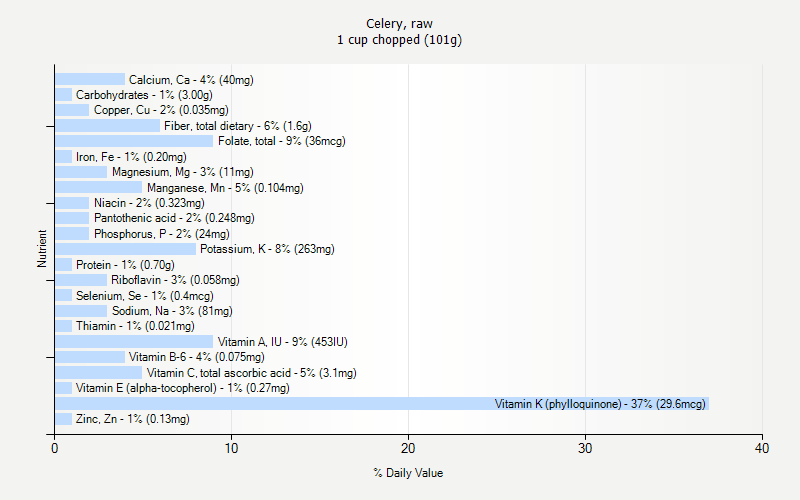Screen dimensions: 800x500
Task: Select the Carbohydrates - 1% (3.00g) label
Action: pyautogui.click(x=144, y=95)
